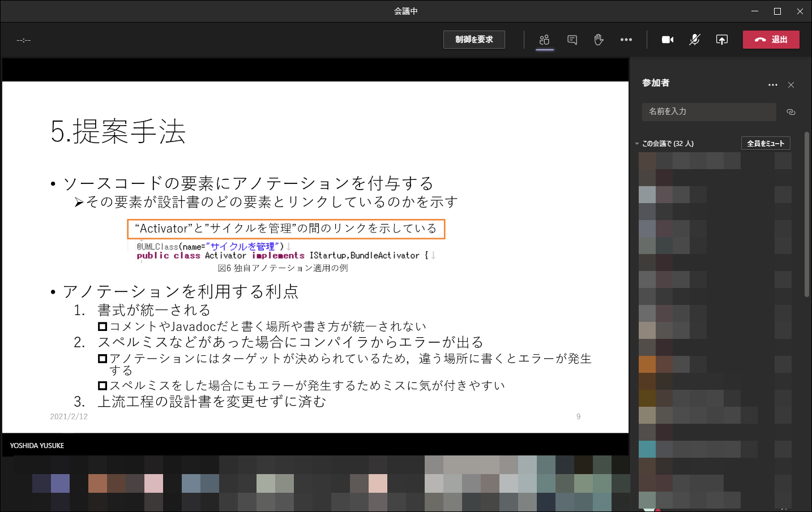Viewport: 812px width, 512px height.
Task: Open the more actions ellipsis in toolbar
Action: 626,40
